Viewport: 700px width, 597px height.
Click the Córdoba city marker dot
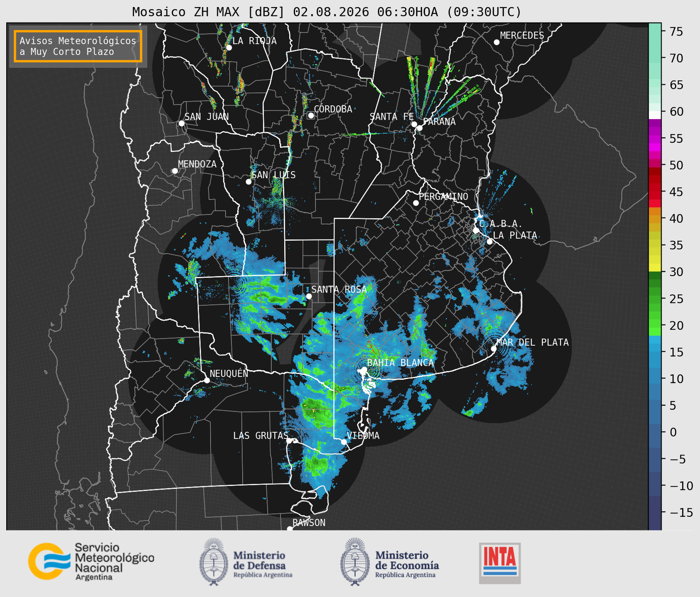[311, 115]
